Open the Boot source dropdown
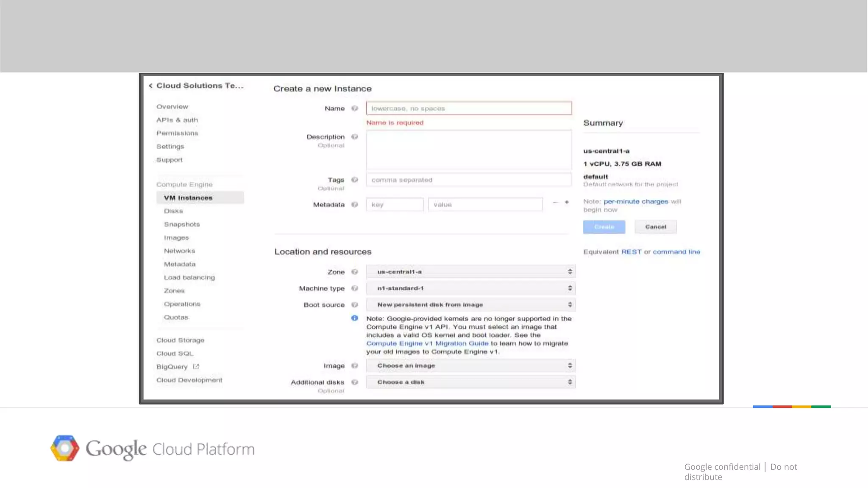The image size is (868, 488). click(x=471, y=305)
